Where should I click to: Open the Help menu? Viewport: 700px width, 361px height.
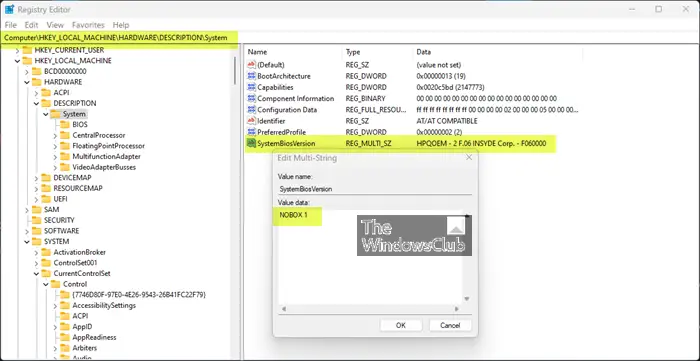pos(121,25)
